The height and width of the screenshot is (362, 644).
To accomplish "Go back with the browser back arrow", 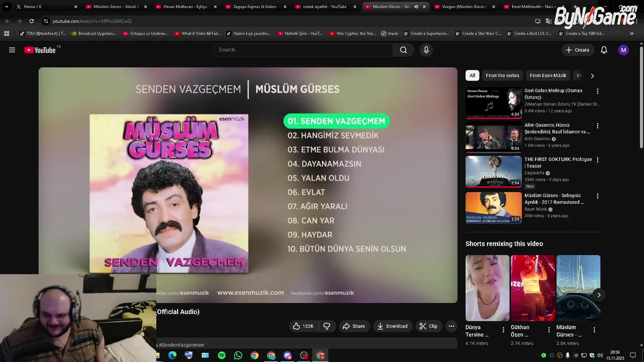I will click(x=7, y=21).
